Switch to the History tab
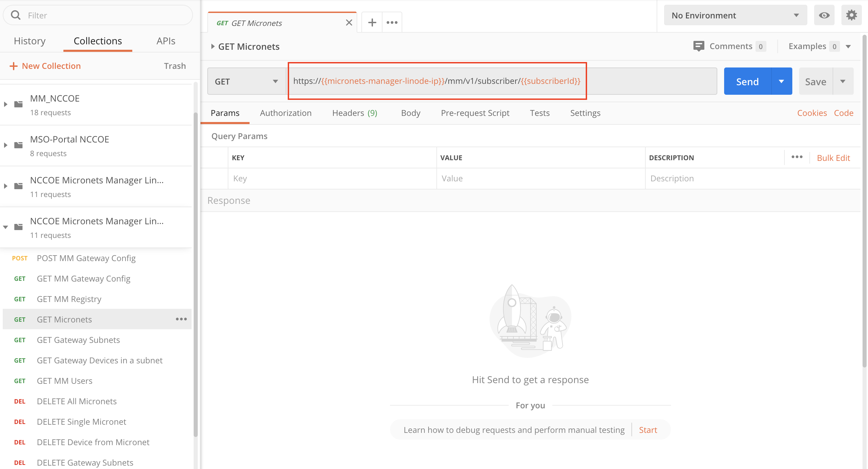 point(30,41)
